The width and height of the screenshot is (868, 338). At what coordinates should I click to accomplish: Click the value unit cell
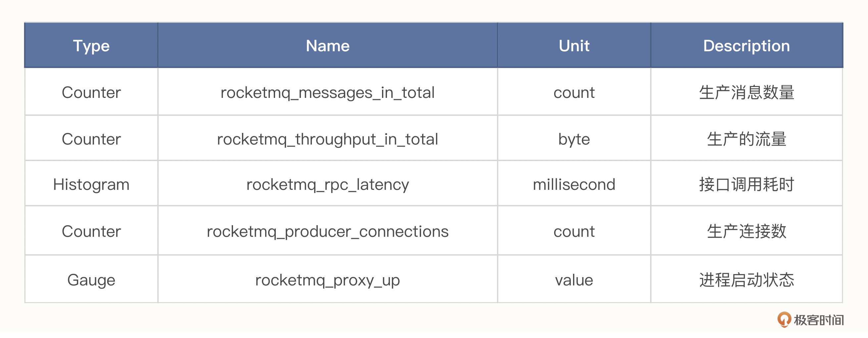pos(574,280)
